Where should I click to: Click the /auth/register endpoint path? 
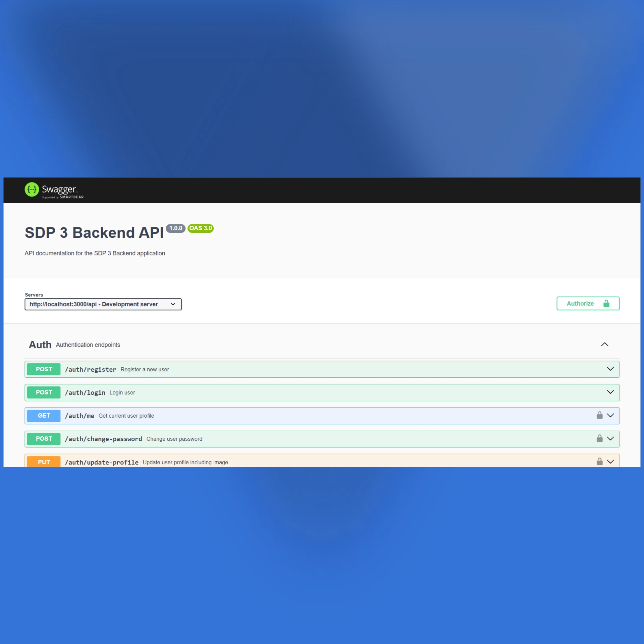90,369
